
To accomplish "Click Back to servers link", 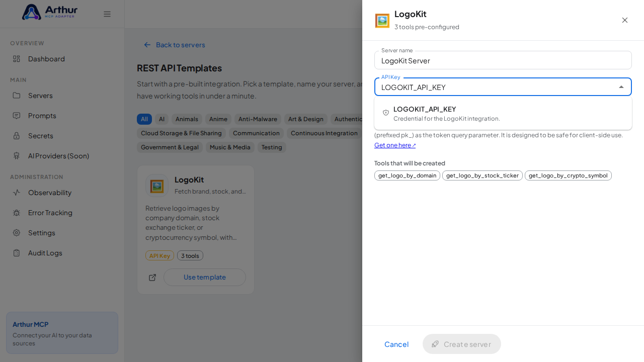I will 174,45.
